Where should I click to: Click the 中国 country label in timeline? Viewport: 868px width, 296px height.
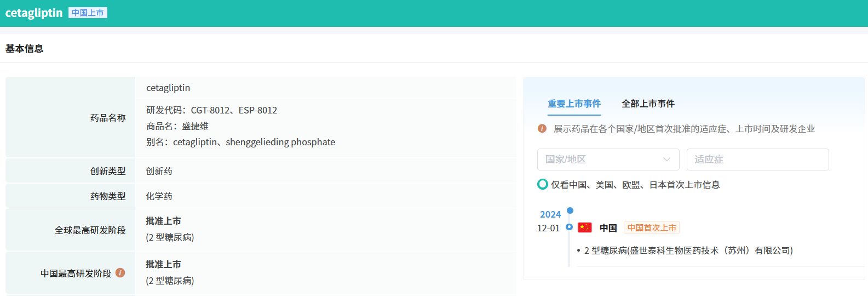pos(608,227)
